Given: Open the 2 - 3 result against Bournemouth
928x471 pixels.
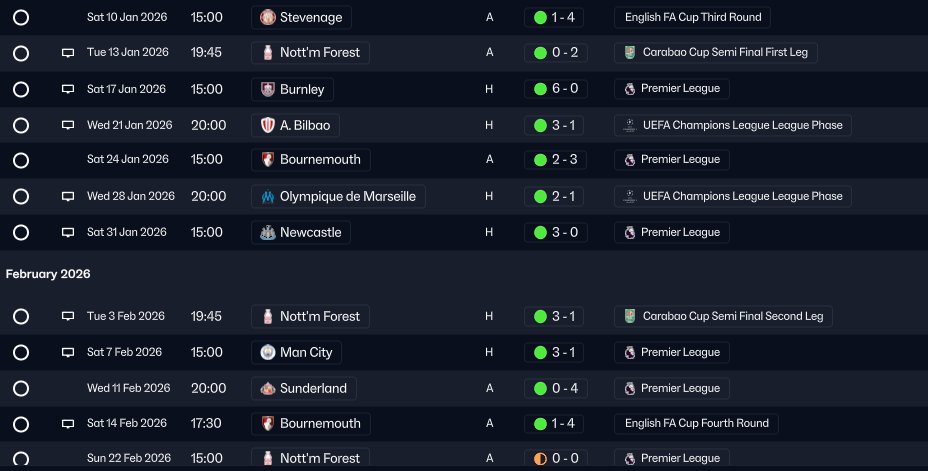Looking at the screenshot, I should pyautogui.click(x=554, y=160).
